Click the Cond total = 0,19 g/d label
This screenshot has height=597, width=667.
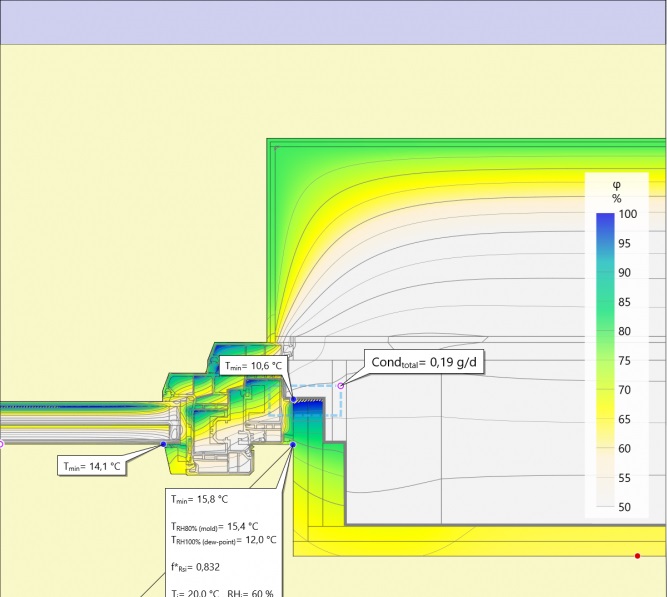[426, 363]
